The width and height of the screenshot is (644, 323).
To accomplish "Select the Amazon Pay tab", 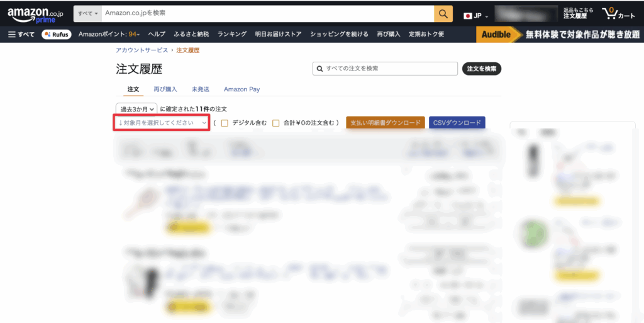I will point(241,89).
